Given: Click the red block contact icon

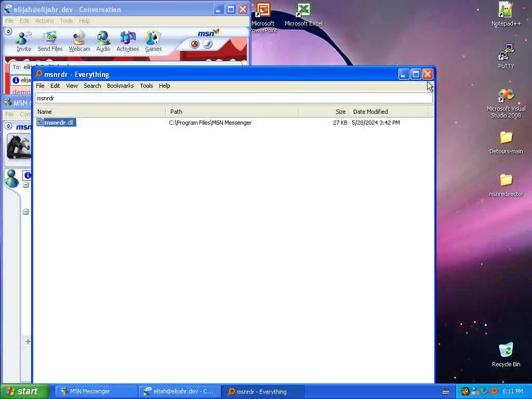Looking at the screenshot, I should click(194, 44).
